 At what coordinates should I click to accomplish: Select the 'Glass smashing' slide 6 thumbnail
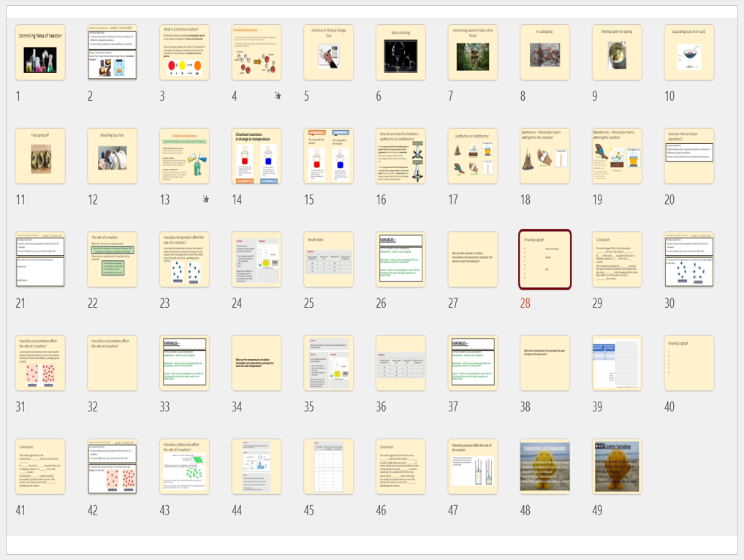click(x=401, y=53)
